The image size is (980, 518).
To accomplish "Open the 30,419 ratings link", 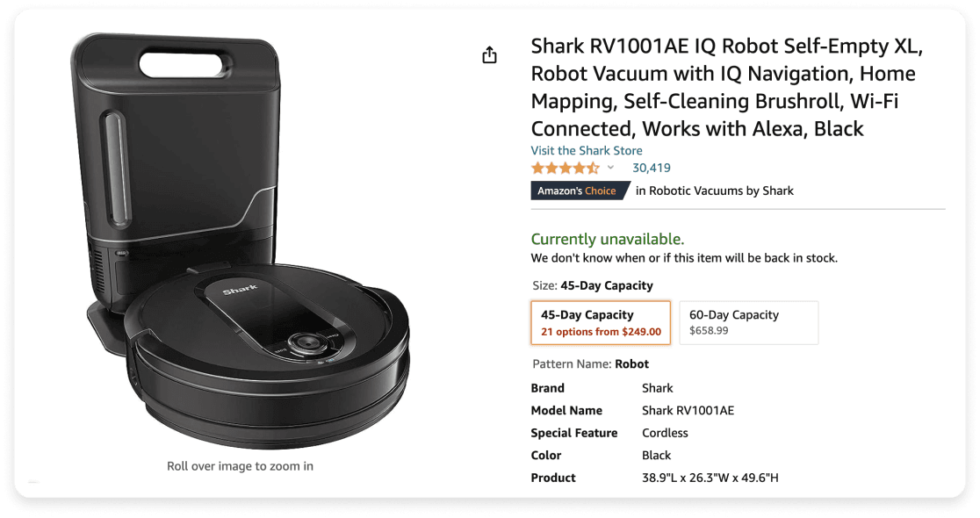I will pos(650,167).
